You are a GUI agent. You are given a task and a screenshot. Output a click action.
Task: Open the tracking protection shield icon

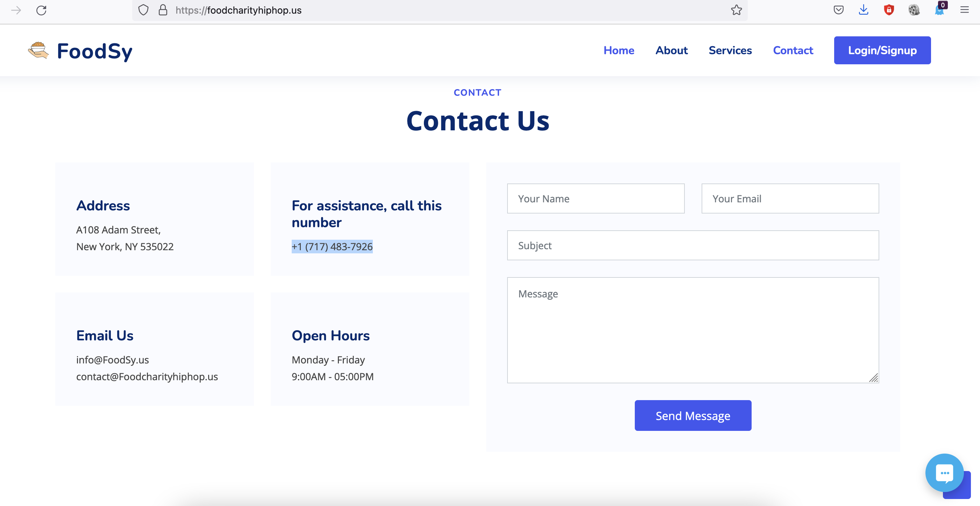click(x=143, y=10)
